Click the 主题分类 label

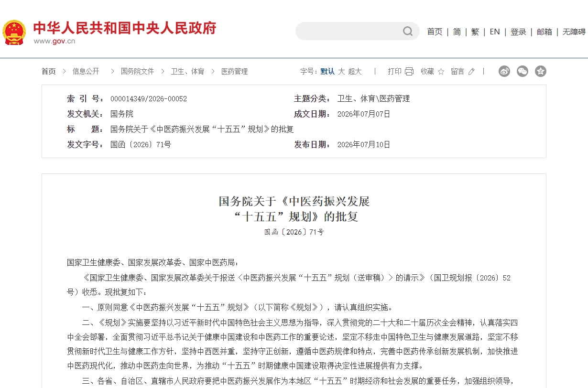pos(312,99)
